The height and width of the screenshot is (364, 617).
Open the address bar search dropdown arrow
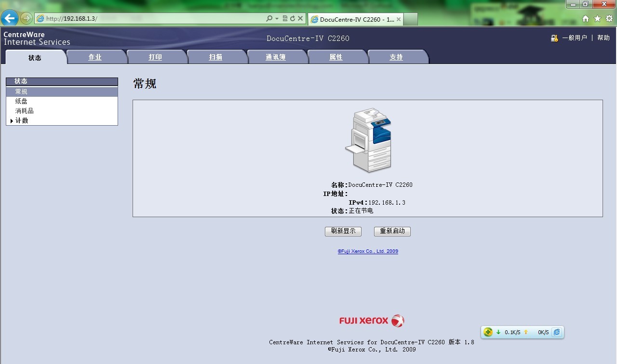[277, 18]
